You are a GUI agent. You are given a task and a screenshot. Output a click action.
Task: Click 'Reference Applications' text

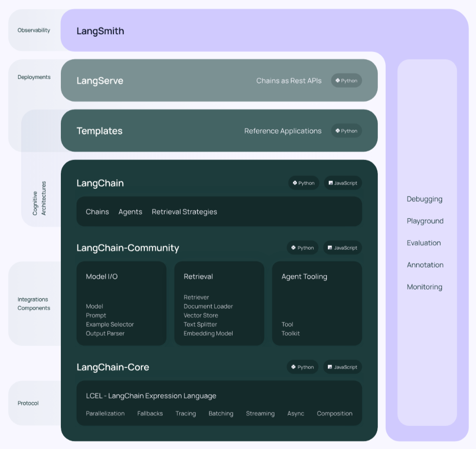tap(283, 131)
